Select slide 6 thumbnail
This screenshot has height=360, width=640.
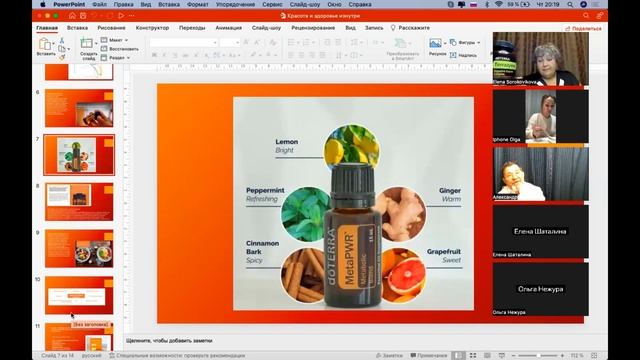point(79,108)
